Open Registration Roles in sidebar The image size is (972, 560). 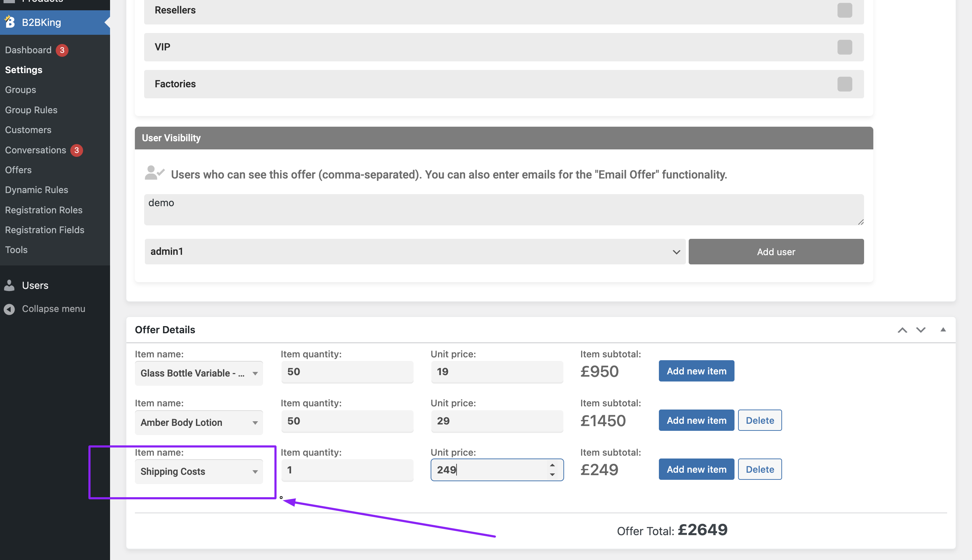[x=43, y=210]
